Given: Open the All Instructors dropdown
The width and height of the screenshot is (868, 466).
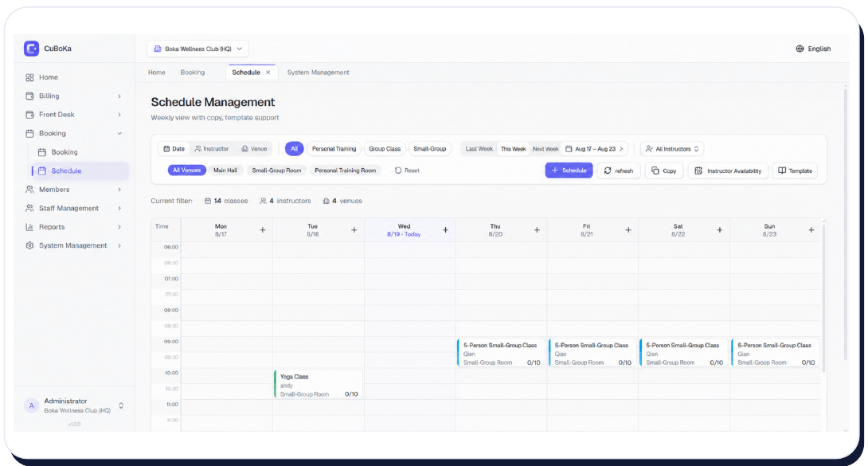Looking at the screenshot, I should 672,149.
